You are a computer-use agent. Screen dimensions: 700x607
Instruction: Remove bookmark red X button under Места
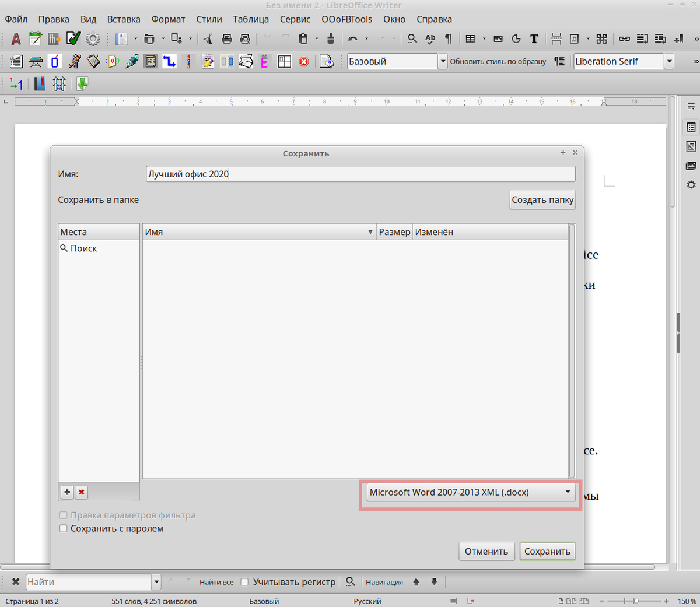[82, 492]
